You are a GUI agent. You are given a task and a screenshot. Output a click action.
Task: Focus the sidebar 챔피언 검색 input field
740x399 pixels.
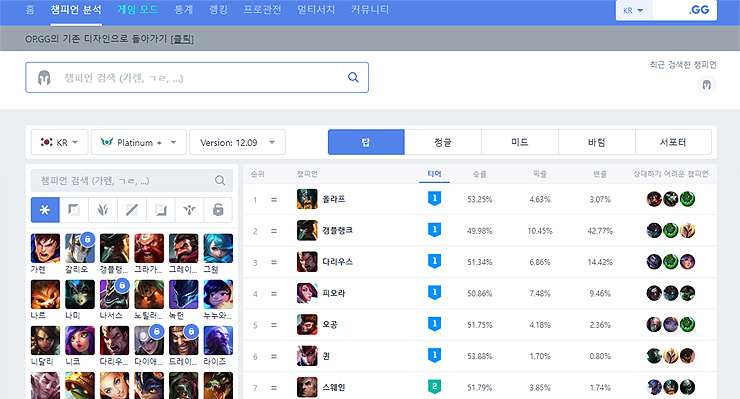(132, 180)
